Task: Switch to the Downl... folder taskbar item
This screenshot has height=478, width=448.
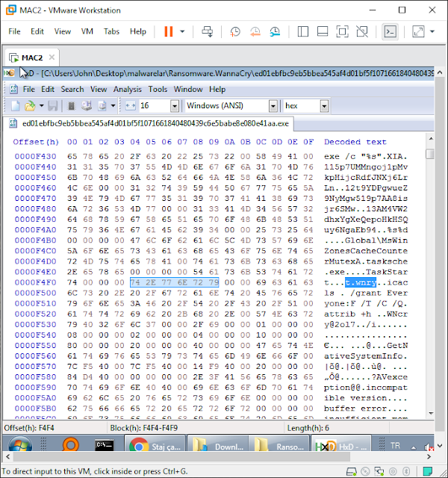Action: (218, 444)
